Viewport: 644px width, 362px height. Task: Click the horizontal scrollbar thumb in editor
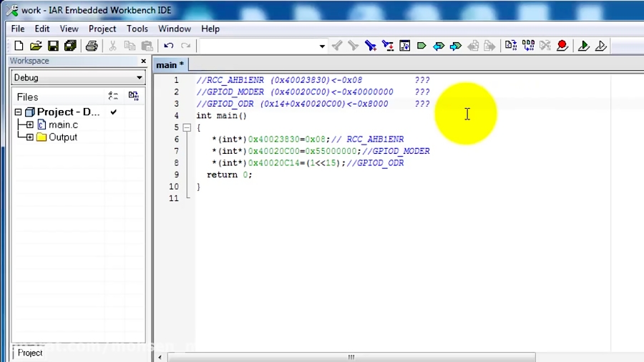351,357
